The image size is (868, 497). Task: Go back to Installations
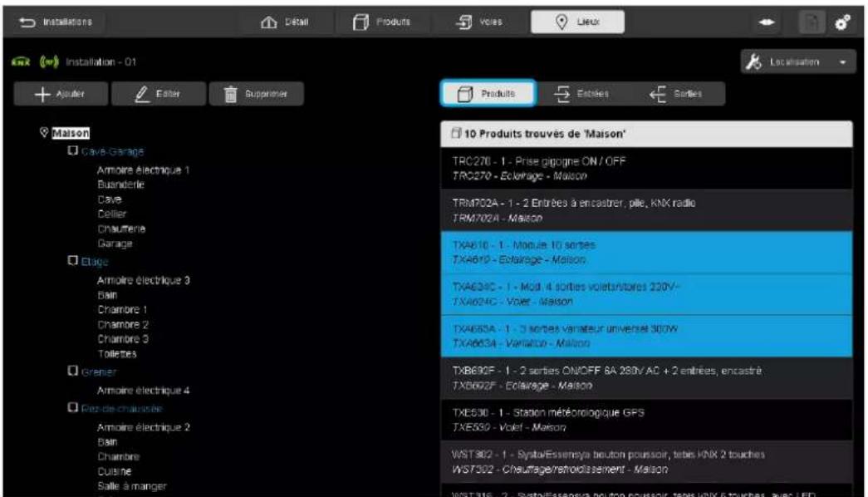pyautogui.click(x=56, y=22)
